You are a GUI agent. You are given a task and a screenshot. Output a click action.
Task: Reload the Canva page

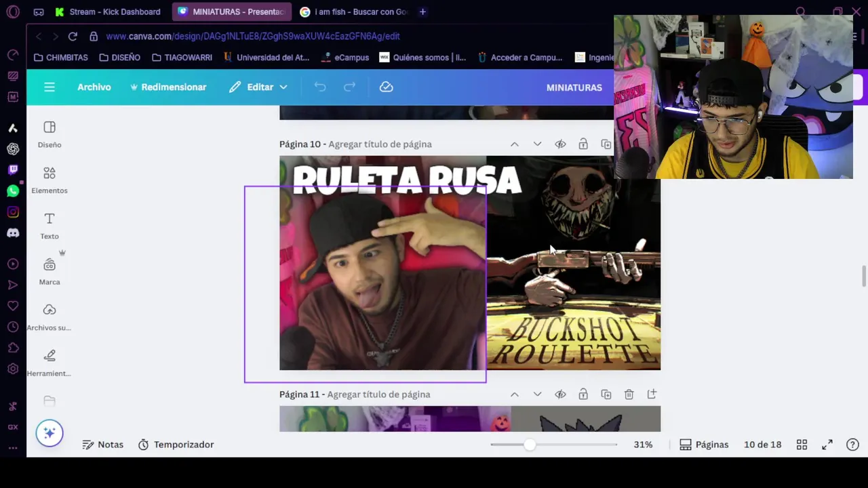(x=73, y=36)
